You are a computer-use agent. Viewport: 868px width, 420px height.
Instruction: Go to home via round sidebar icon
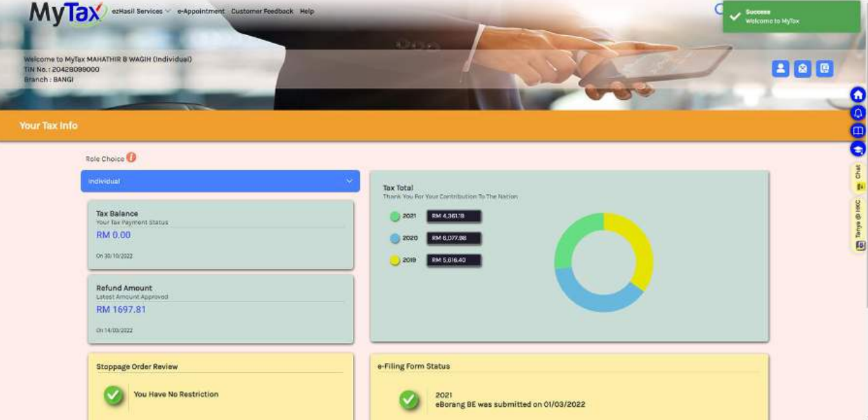pyautogui.click(x=858, y=95)
